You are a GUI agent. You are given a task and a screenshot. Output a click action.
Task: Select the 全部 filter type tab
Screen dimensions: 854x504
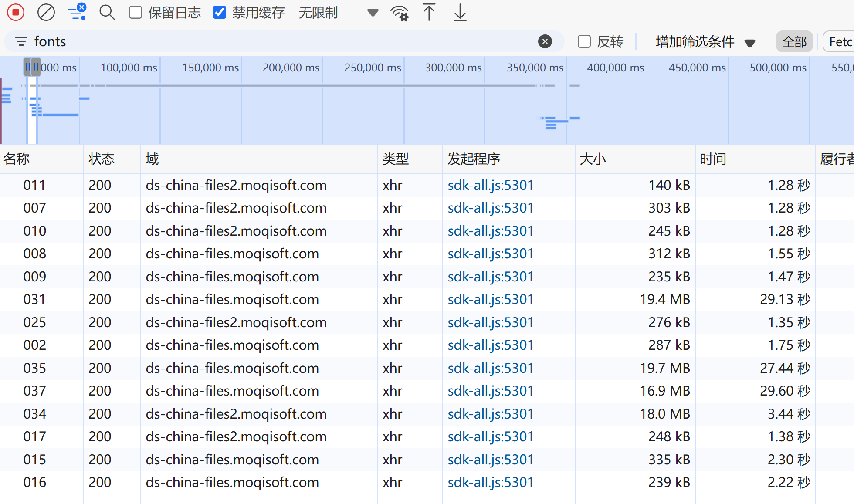pyautogui.click(x=794, y=42)
